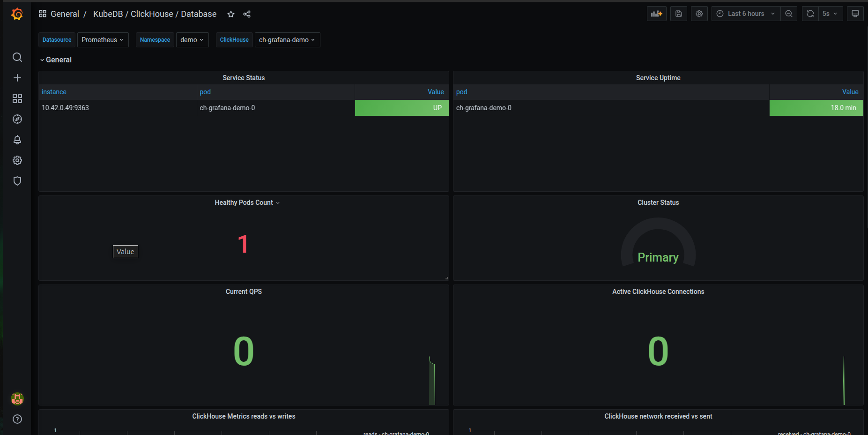Click the Active ClickHouse Connections value 0

658,352
